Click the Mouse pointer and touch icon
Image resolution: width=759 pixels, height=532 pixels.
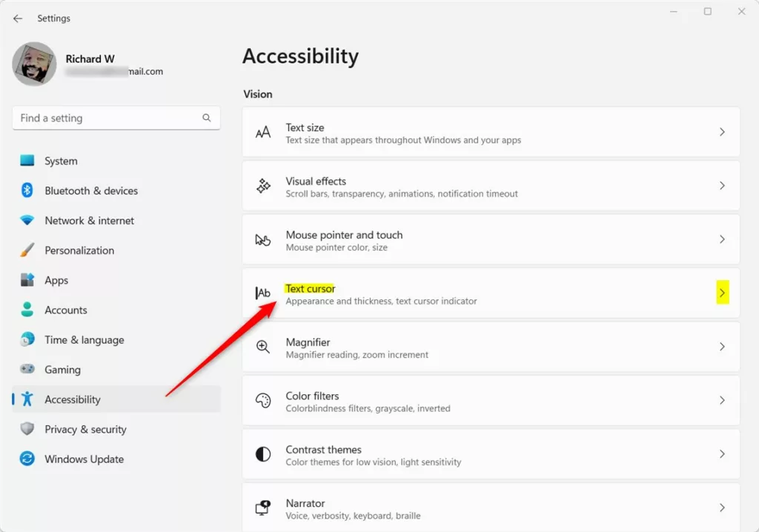coord(263,239)
